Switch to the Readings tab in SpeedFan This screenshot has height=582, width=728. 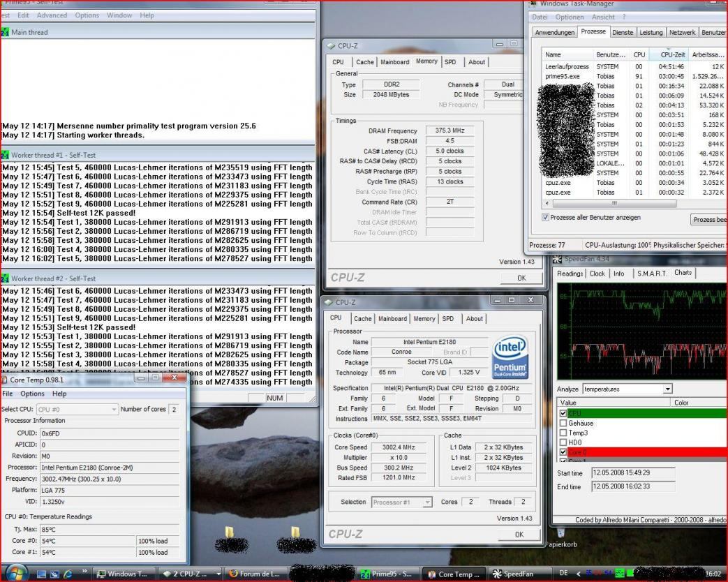570,274
